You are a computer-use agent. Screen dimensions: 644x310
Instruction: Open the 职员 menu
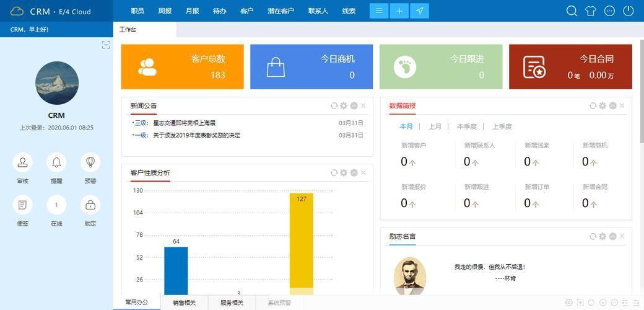(x=137, y=11)
